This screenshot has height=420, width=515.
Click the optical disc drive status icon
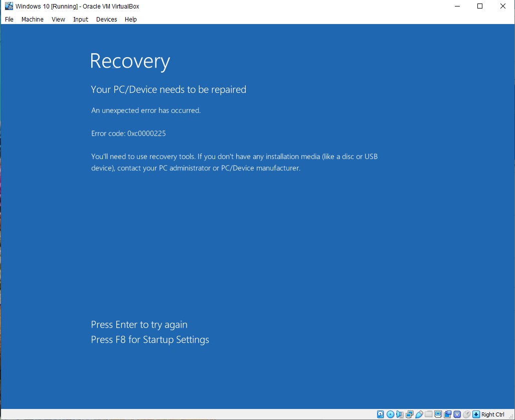390,414
